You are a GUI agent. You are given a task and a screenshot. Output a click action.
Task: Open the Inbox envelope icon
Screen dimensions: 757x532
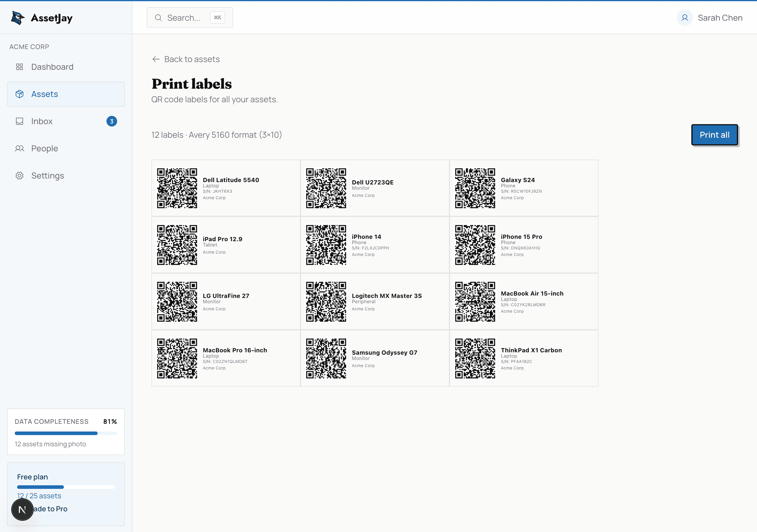[x=20, y=121]
